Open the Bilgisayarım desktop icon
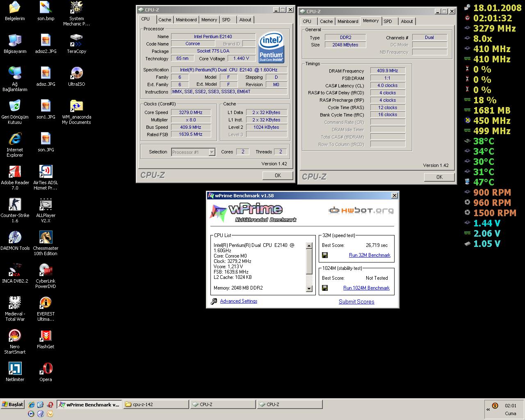The width and height of the screenshot is (525, 420). click(x=15, y=44)
